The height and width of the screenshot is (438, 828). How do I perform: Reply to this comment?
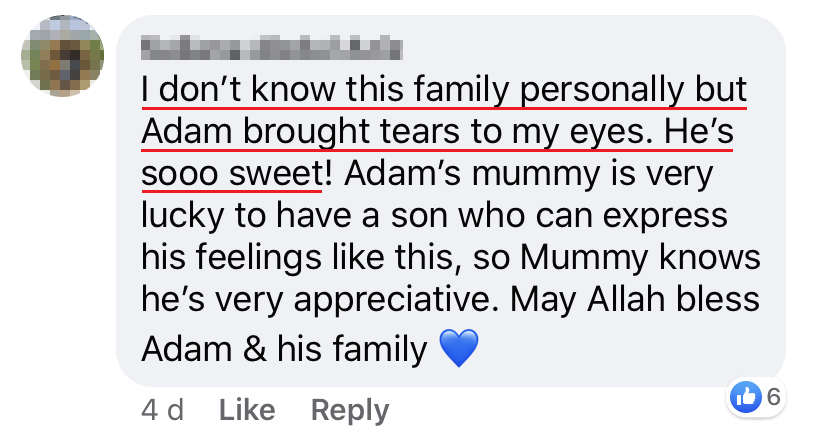pos(349,409)
